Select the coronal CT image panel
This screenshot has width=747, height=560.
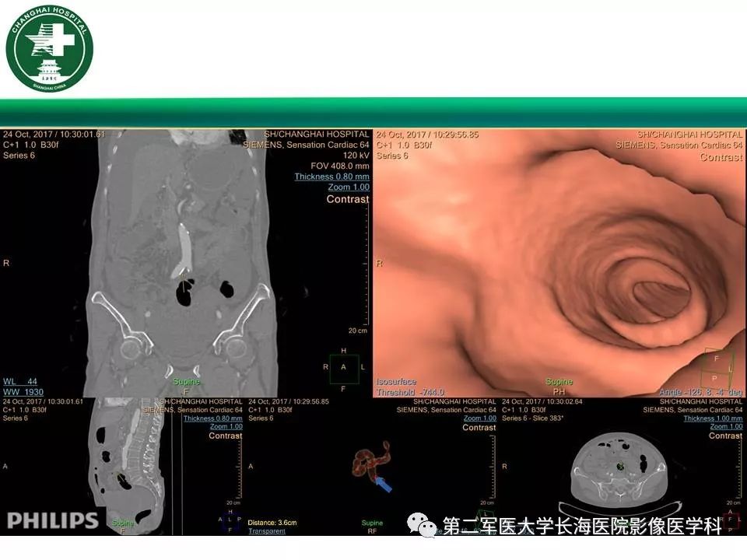(x=186, y=263)
